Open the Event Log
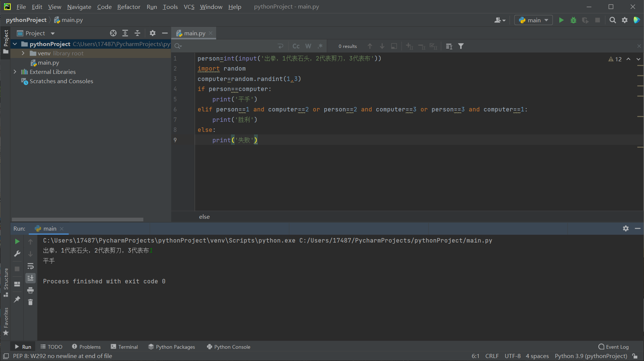Screen dimensions: 644x361 click(614, 347)
